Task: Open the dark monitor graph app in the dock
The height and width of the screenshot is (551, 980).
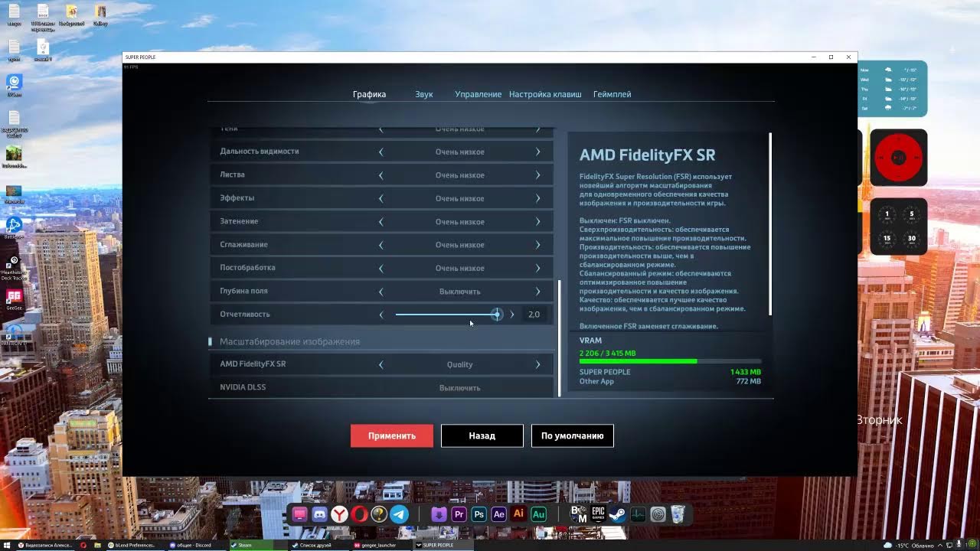Action: click(638, 515)
